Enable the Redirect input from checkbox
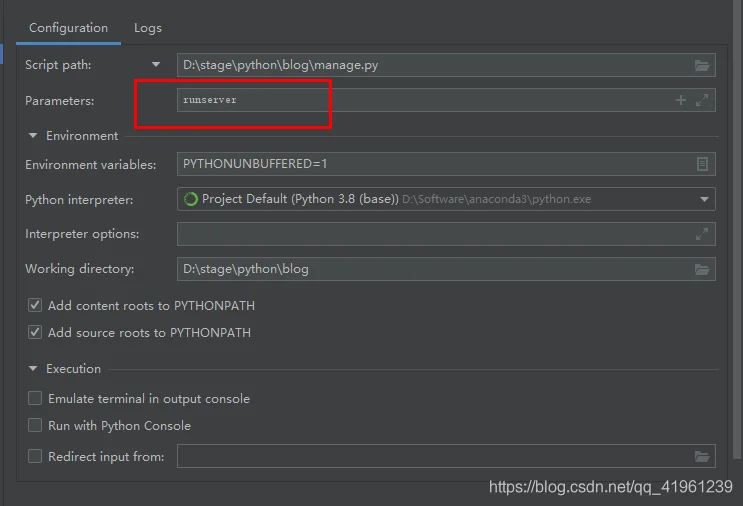Screen dimensions: 743x506 (35, 456)
